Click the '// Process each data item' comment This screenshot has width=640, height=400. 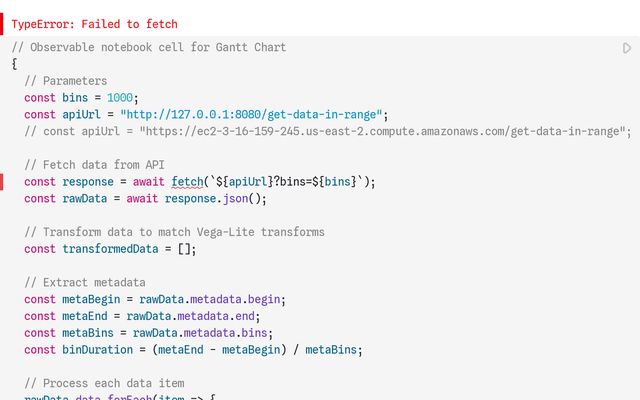pos(104,383)
